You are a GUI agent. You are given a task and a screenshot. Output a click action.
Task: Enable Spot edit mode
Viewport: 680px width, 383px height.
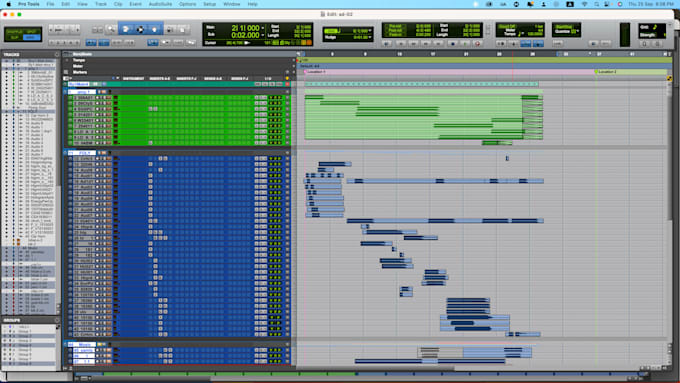32,32
